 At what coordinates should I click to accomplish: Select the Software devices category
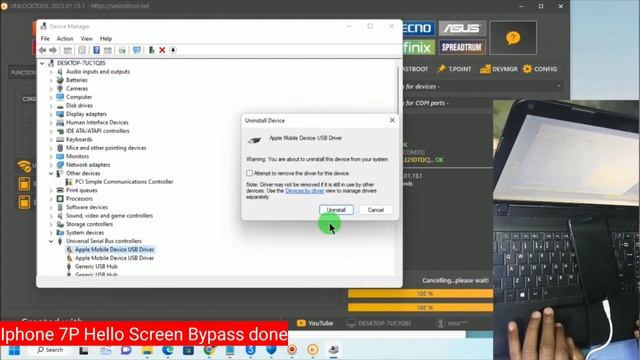(x=87, y=207)
